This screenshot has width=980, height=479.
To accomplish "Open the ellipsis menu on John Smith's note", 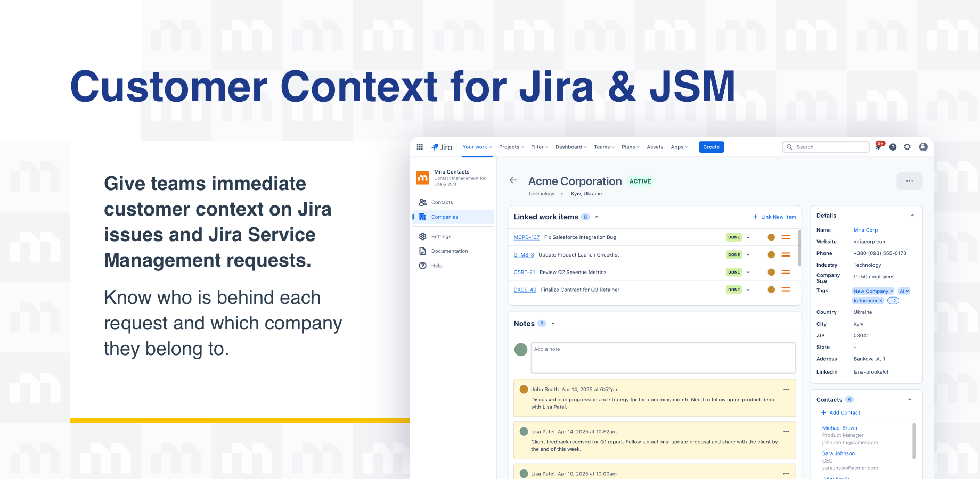I will pos(786,389).
